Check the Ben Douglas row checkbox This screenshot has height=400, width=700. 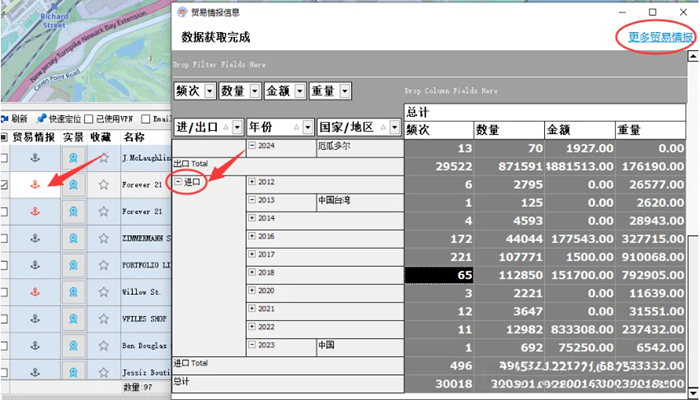(x=4, y=346)
